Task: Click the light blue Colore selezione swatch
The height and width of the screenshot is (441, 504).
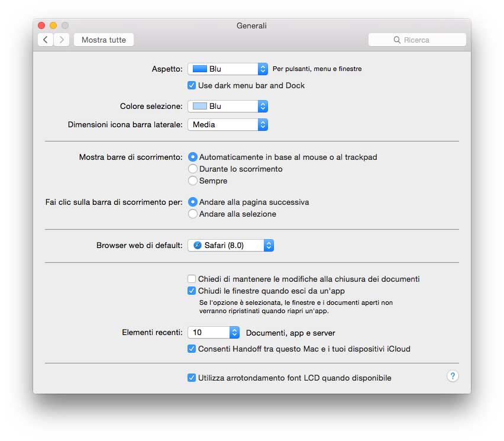Action: point(200,106)
